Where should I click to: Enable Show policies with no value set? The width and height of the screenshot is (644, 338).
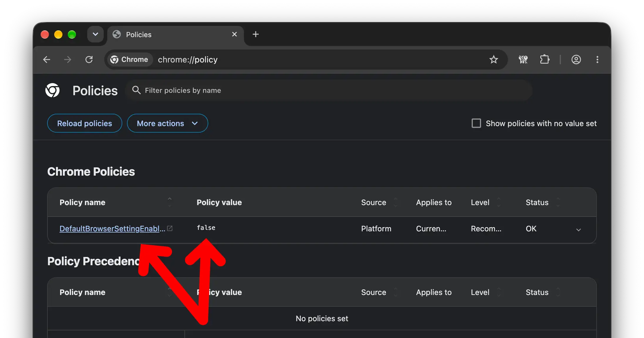click(x=476, y=123)
